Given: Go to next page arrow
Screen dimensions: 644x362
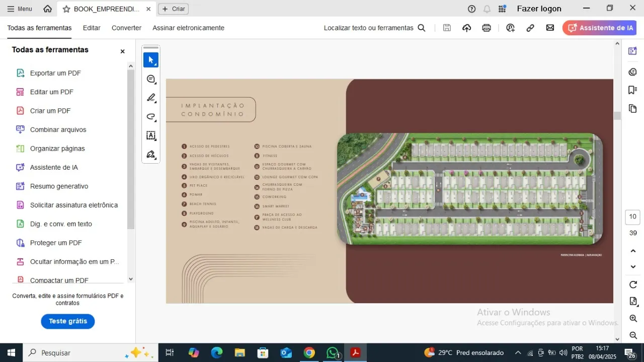Looking at the screenshot, I should pos(633,267).
